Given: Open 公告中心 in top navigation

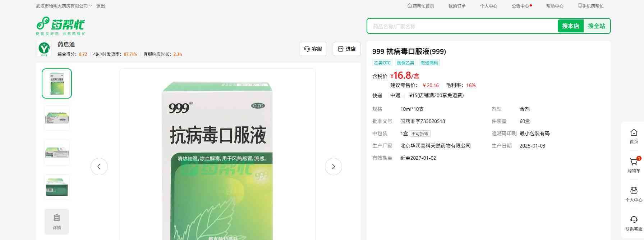Looking at the screenshot, I should click(520, 6).
